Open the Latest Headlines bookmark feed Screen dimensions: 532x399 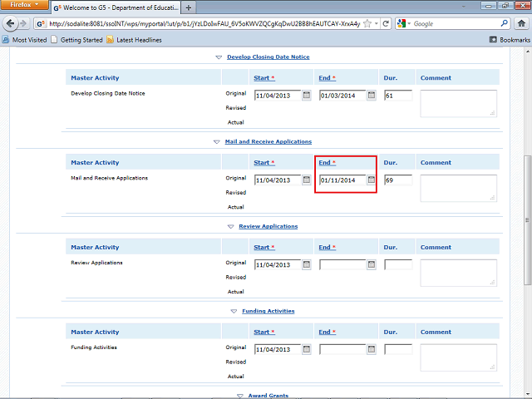pos(134,40)
